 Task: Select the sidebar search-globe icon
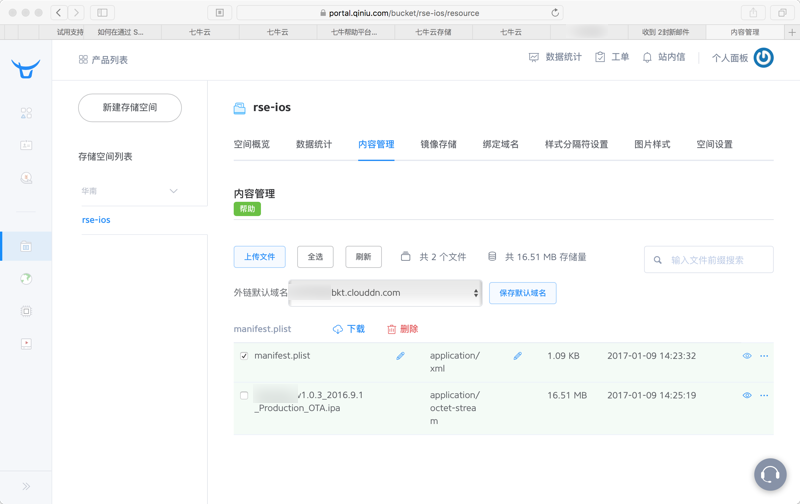pyautogui.click(x=26, y=178)
